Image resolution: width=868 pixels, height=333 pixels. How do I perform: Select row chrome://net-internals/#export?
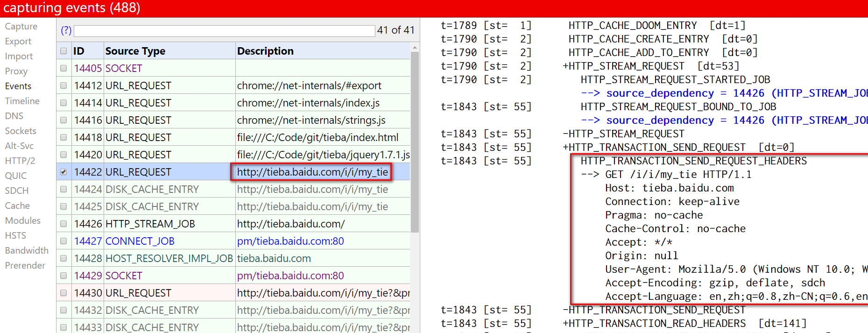[233, 85]
